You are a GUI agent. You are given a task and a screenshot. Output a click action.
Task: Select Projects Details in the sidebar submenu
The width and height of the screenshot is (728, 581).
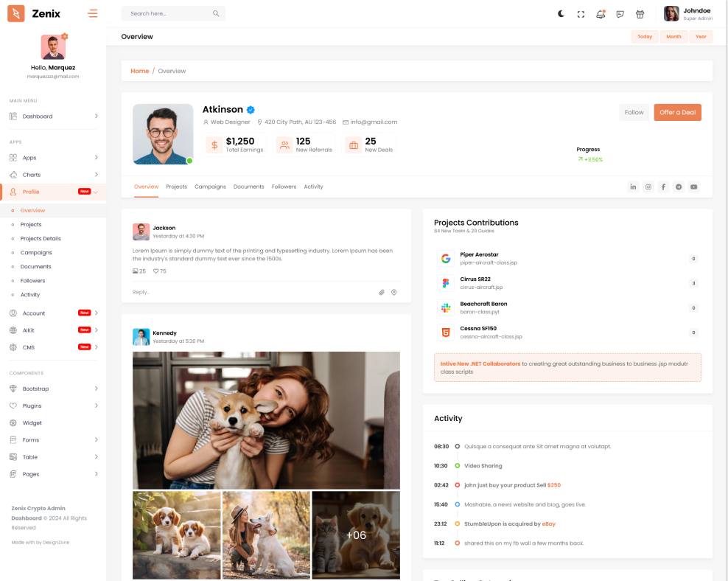(41, 239)
